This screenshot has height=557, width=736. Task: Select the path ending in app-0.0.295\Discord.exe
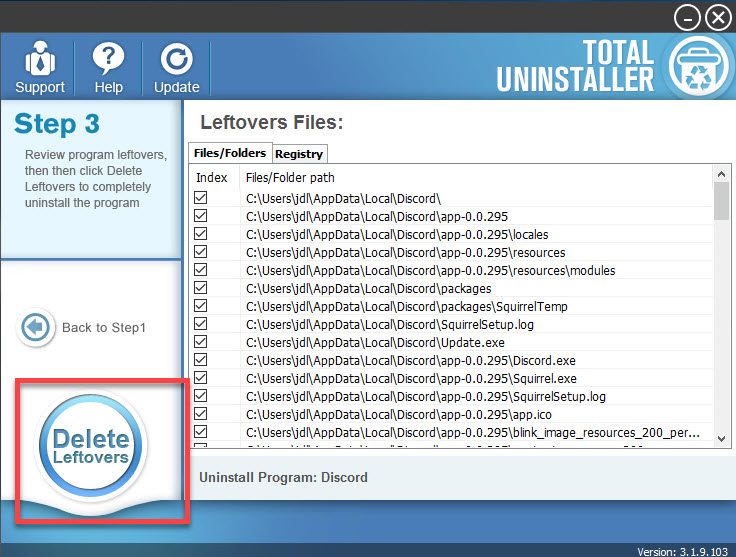pos(411,360)
